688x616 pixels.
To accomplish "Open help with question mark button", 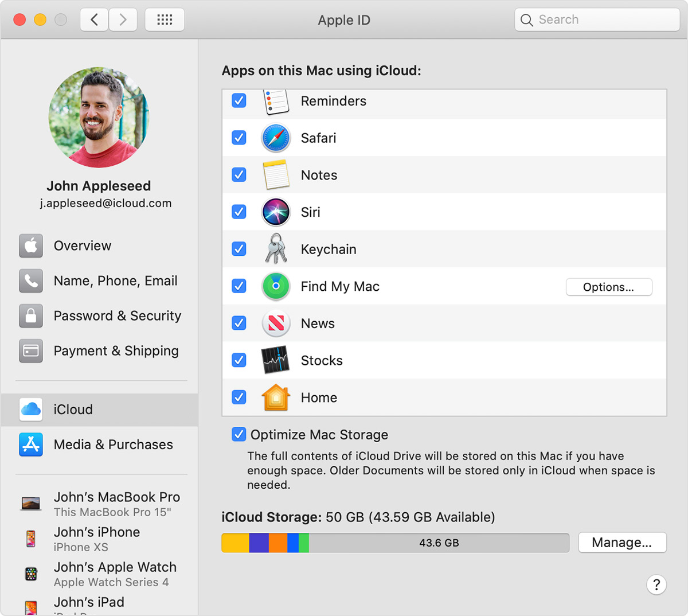I will [656, 584].
